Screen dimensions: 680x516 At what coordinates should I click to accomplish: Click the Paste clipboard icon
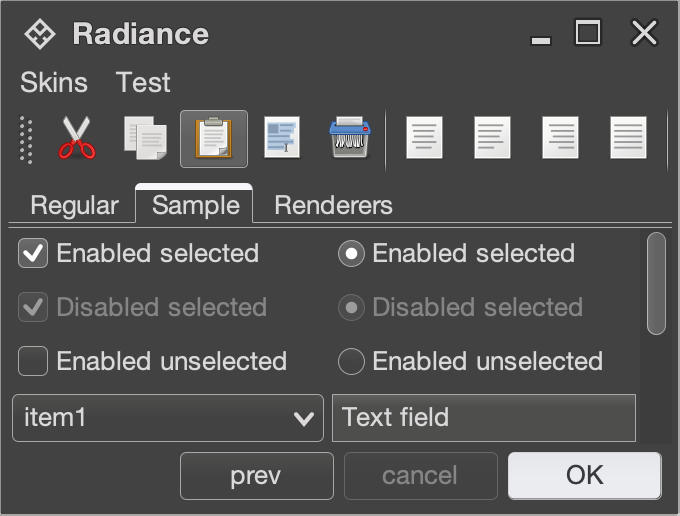click(213, 138)
